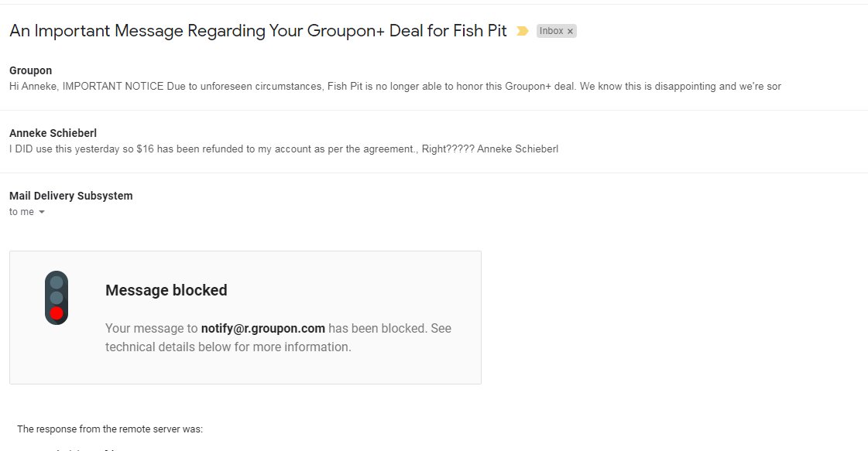Open the collapsed Groupon message
This screenshot has width=868, height=451.
click(x=434, y=79)
